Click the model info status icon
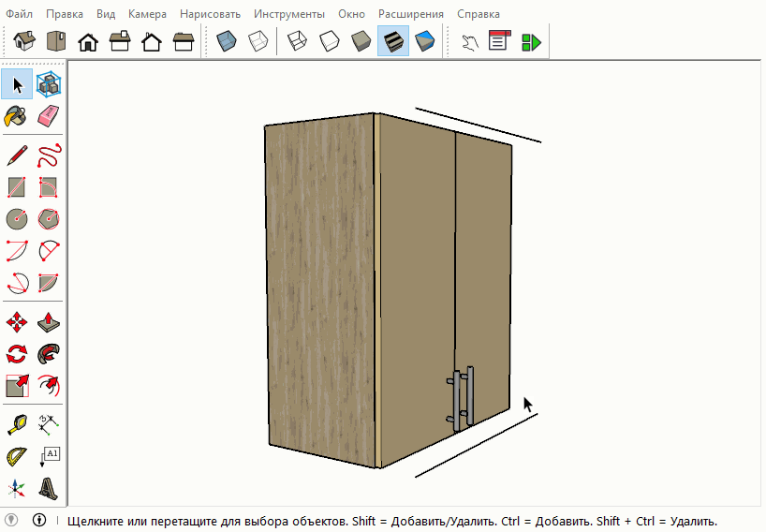Screen dimensions: 766x532 click(x=39, y=520)
